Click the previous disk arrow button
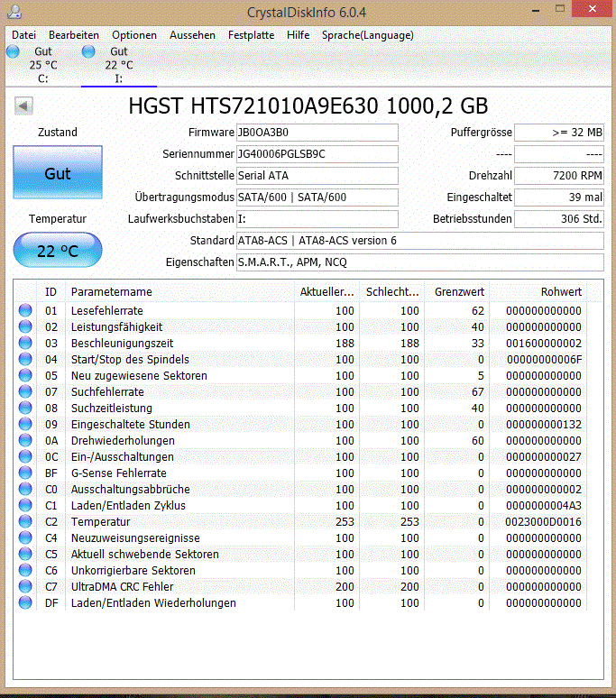 (23, 106)
